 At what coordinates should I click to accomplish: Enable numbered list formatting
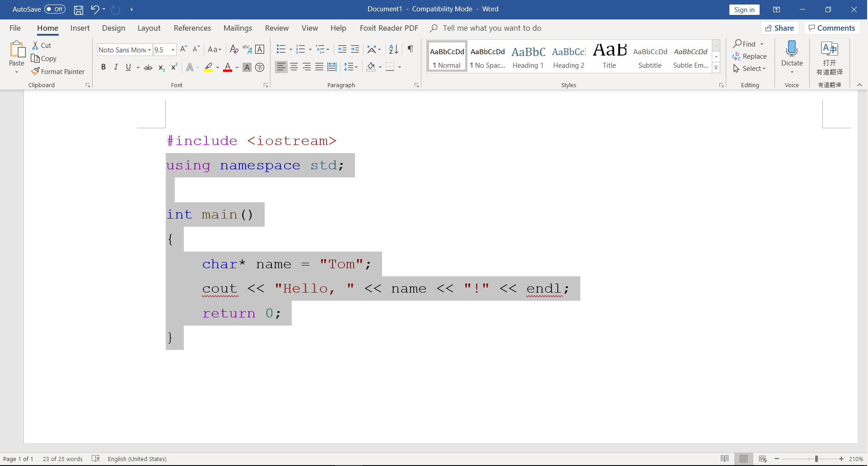(301, 49)
